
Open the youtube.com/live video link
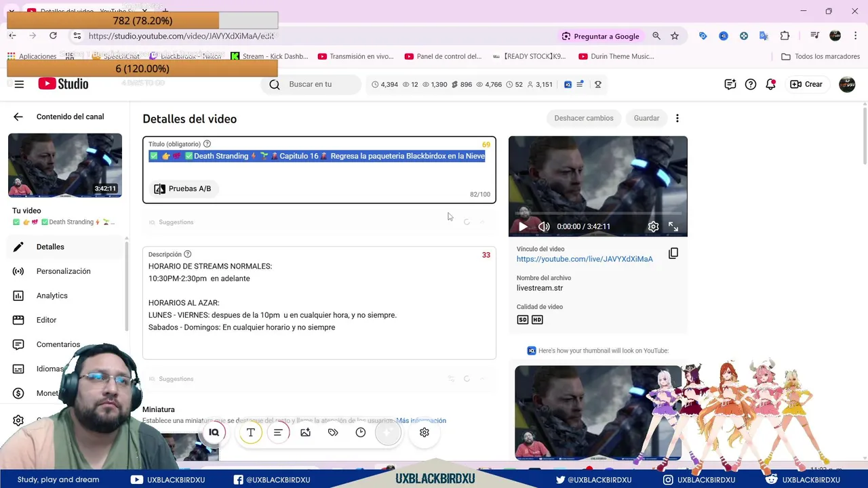585,259
